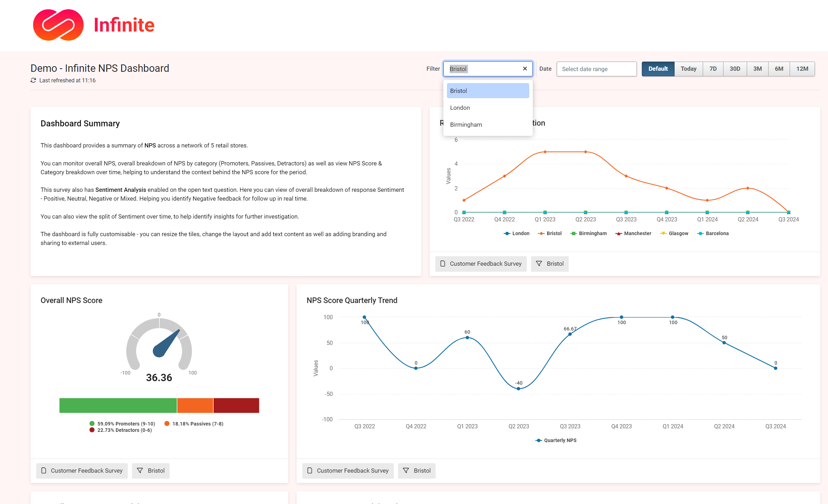
Task: Click the funnel icon on Overall NPS Score's Bristol chip
Action: tap(140, 471)
